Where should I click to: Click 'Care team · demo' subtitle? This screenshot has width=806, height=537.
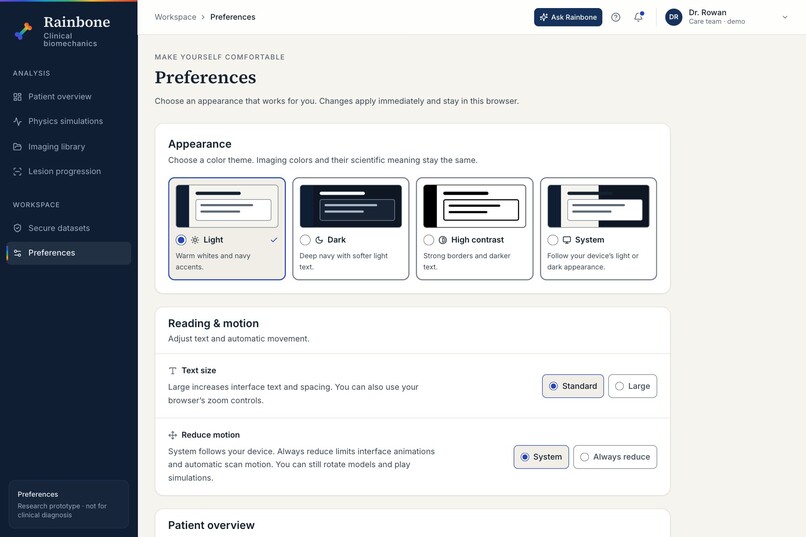tap(717, 22)
